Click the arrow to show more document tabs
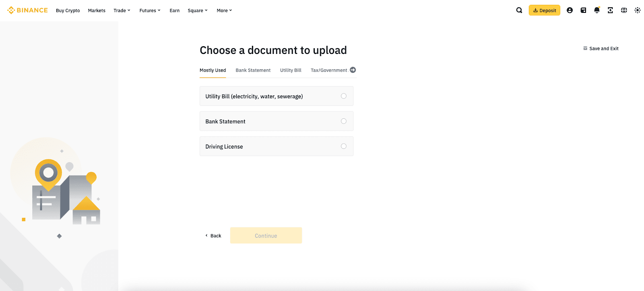 click(x=353, y=70)
